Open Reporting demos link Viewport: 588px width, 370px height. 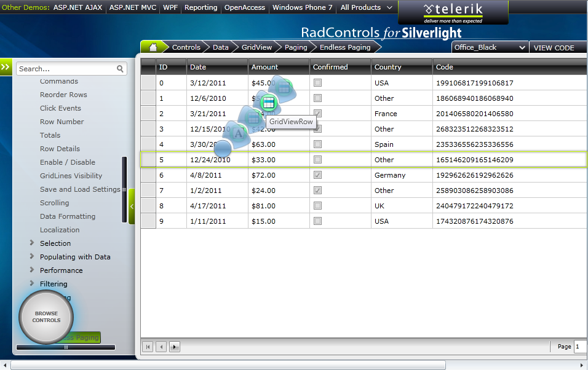(201, 7)
